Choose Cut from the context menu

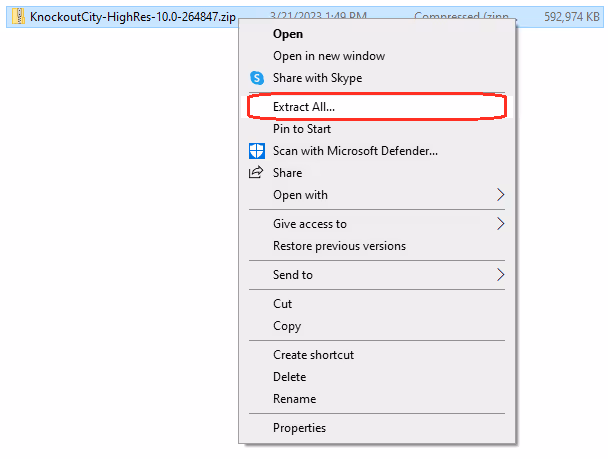(x=377, y=304)
